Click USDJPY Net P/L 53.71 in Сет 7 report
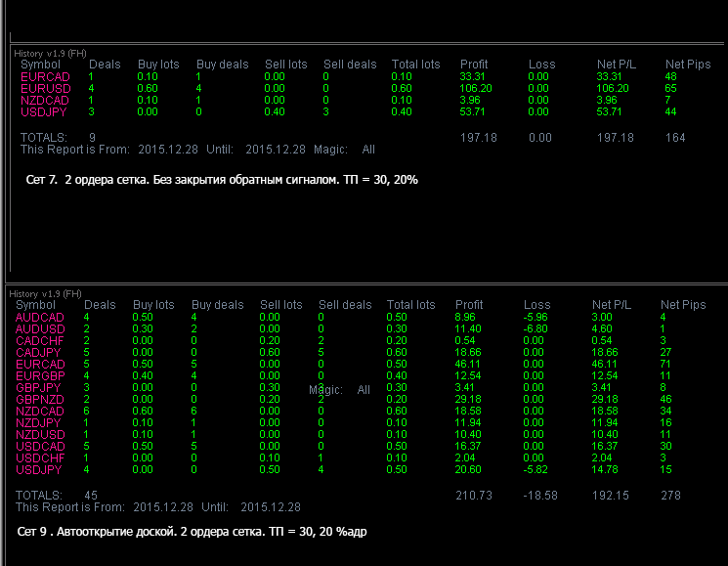The width and height of the screenshot is (728, 566). tap(609, 111)
